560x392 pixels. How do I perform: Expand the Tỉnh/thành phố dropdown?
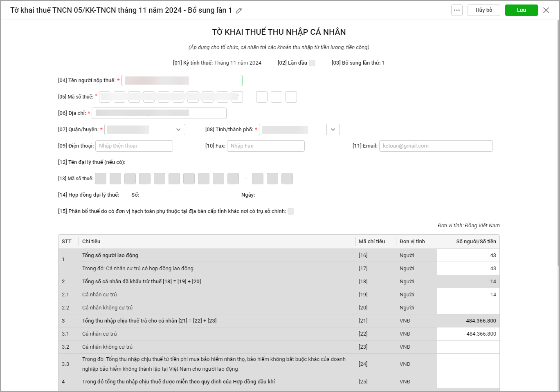[333, 130]
